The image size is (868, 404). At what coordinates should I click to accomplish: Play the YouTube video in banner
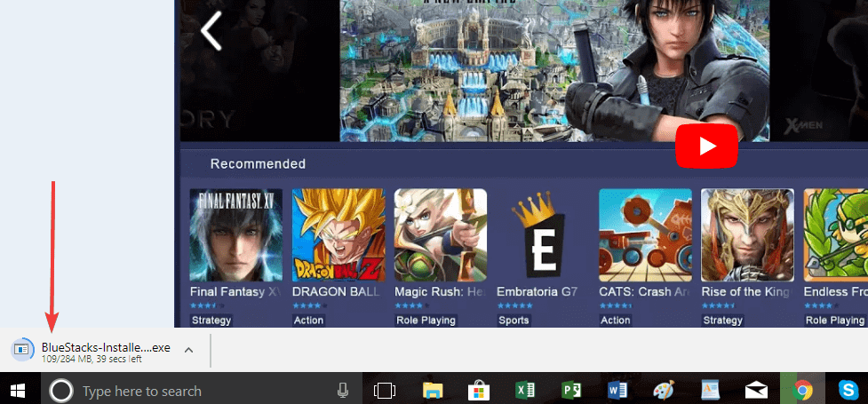[x=706, y=147]
